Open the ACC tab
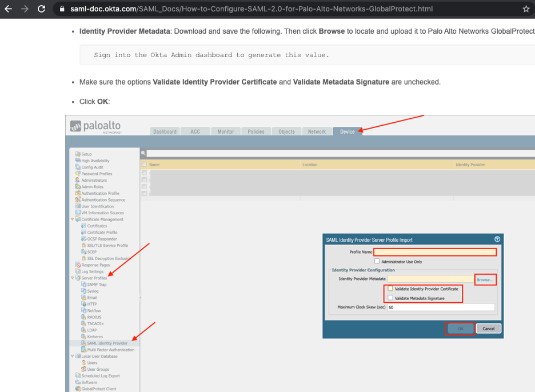 tap(195, 131)
